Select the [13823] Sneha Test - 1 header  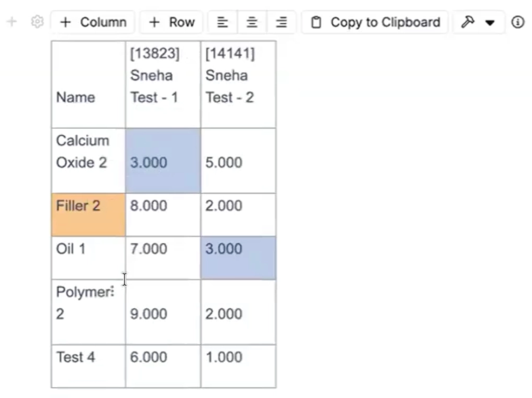163,84
